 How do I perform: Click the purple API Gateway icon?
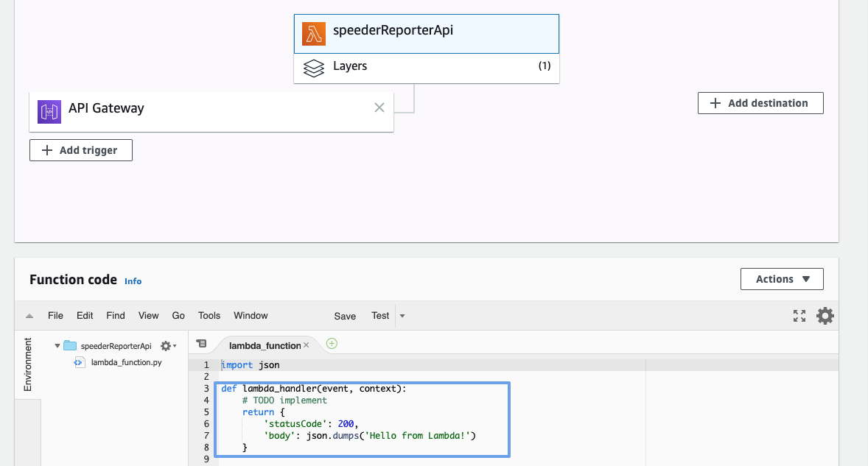[49, 112]
